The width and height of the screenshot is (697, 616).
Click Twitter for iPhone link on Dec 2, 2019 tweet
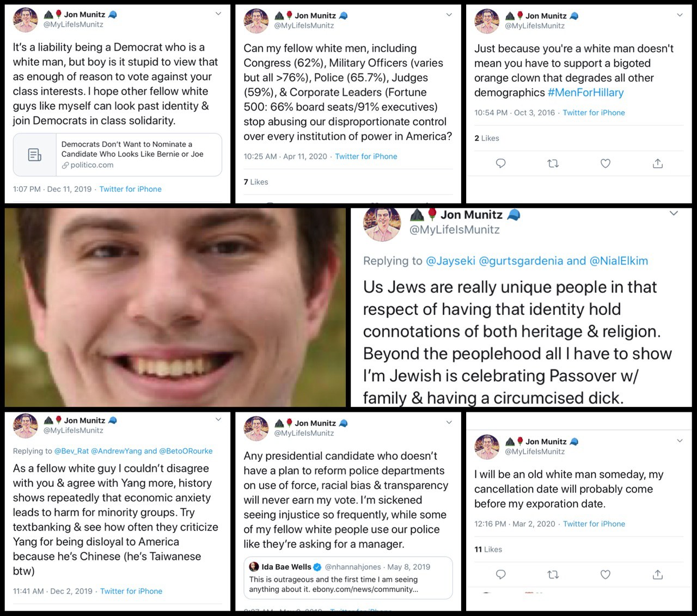point(131,591)
